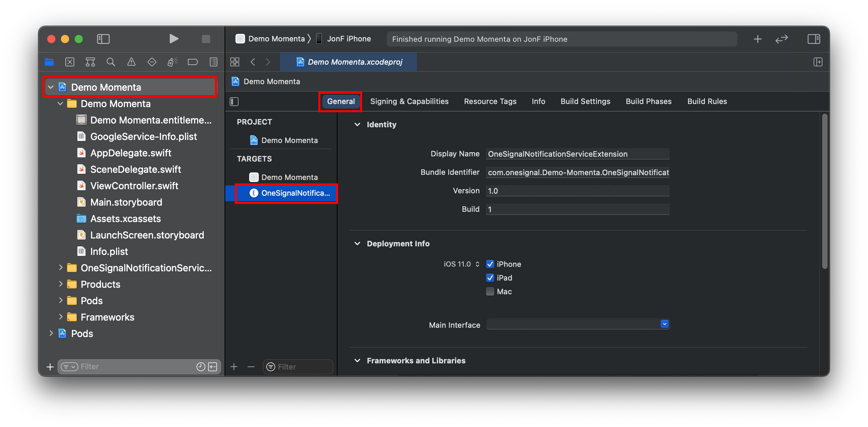Open the Debug navigator icon
Screen dimensions: 868x427
173,62
